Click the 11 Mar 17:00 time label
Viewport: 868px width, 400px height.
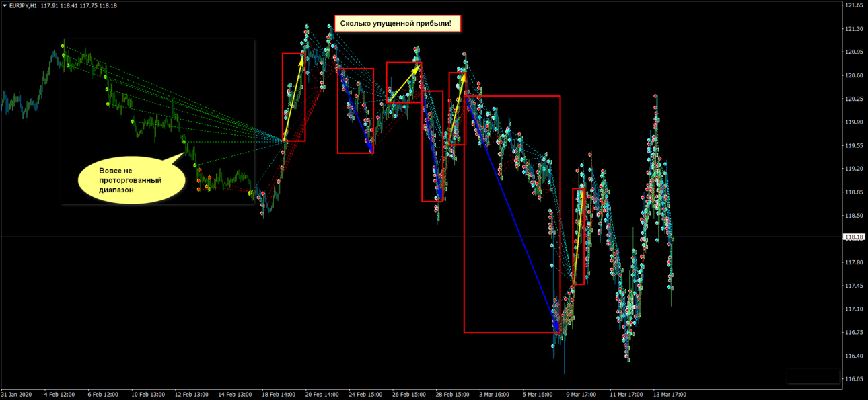click(x=626, y=395)
